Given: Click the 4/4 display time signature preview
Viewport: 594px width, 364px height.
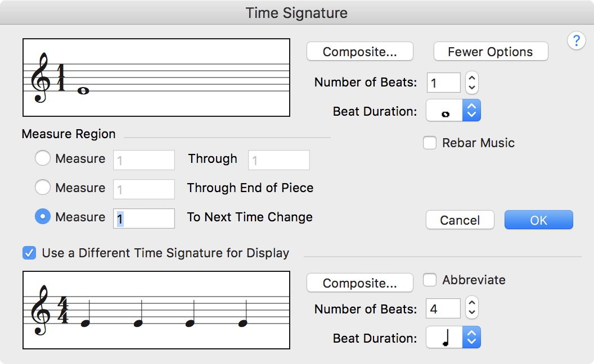Looking at the screenshot, I should point(156,310).
